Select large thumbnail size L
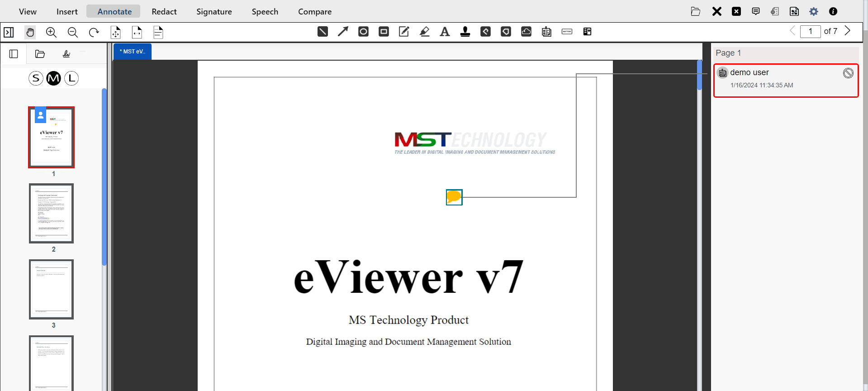This screenshot has width=868, height=391. coord(71,78)
